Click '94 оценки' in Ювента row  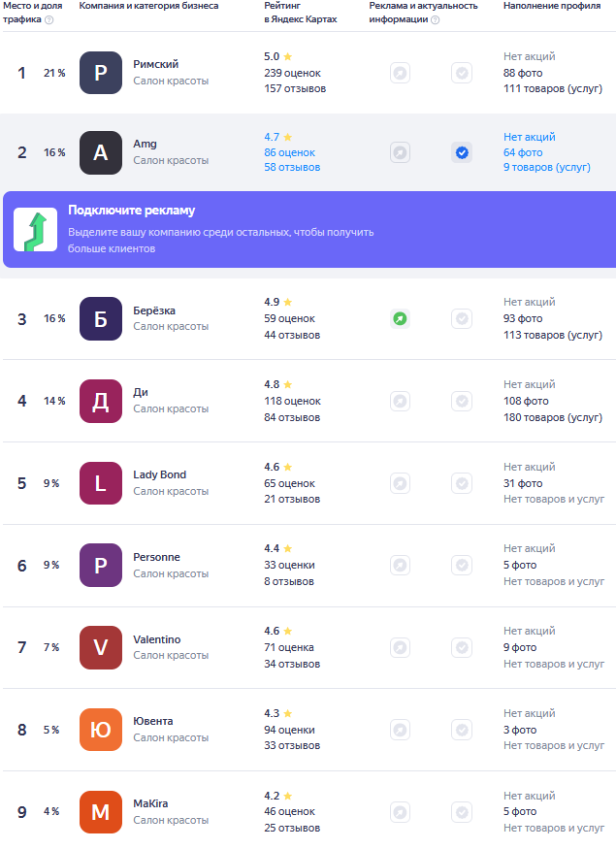pos(290,730)
